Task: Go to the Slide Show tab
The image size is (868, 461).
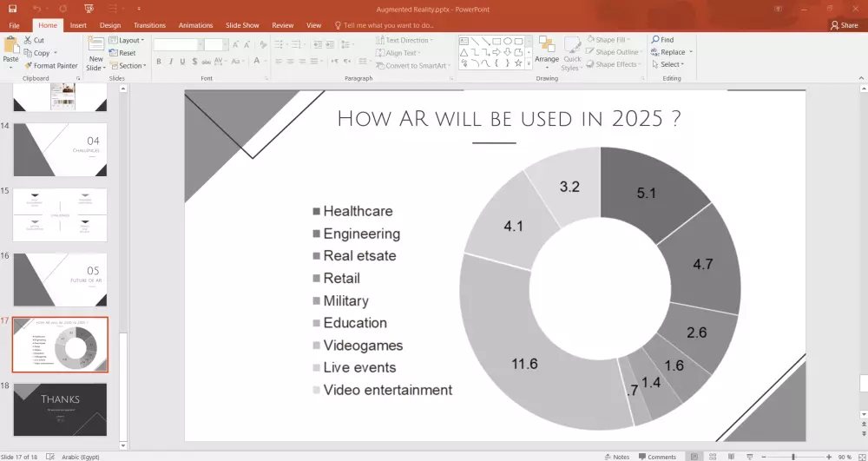Action: pos(242,25)
